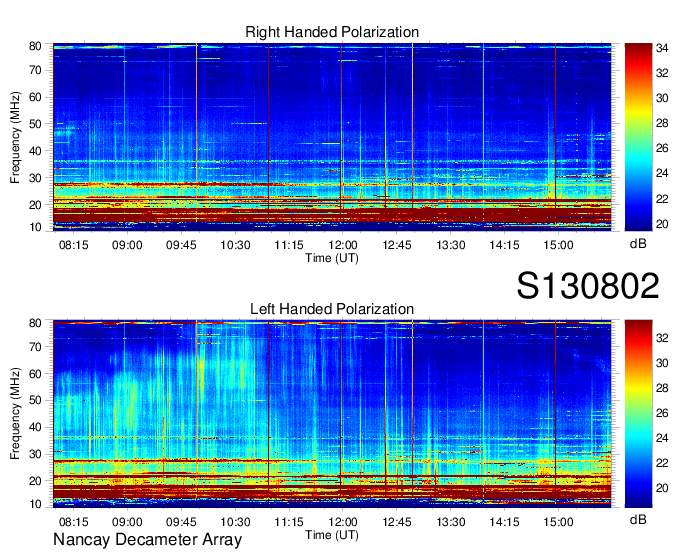Click the 50 MHz tick on Left Handed frequency axis
The height and width of the screenshot is (552, 680).
click(35, 400)
